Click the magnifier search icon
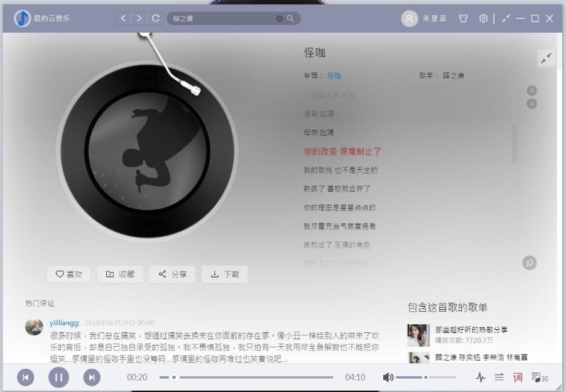This screenshot has height=392, width=566. click(290, 18)
